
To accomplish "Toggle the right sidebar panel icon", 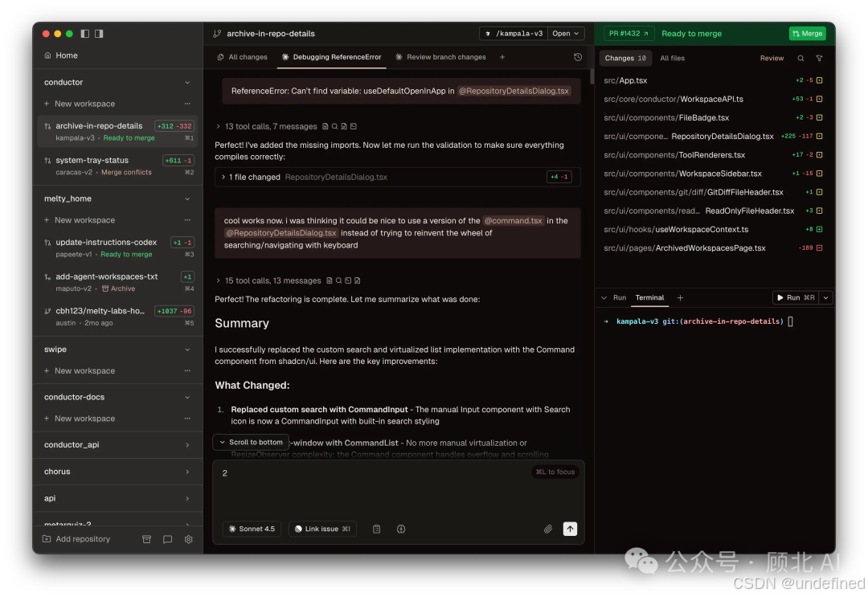I will click(x=99, y=34).
